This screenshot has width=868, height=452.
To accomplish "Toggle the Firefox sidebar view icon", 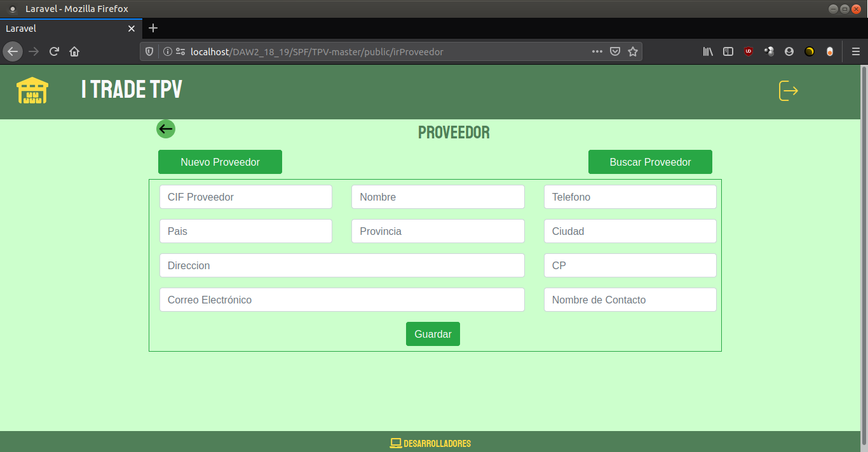I will coord(728,51).
